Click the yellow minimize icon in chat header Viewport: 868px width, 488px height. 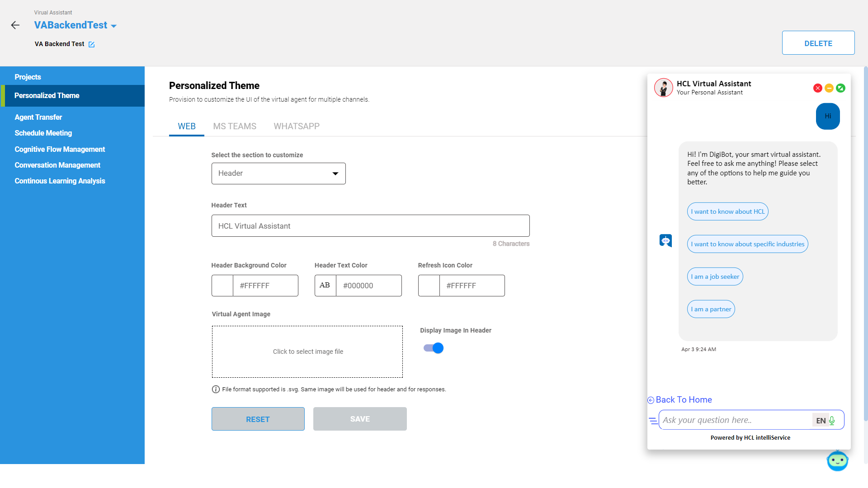point(829,88)
